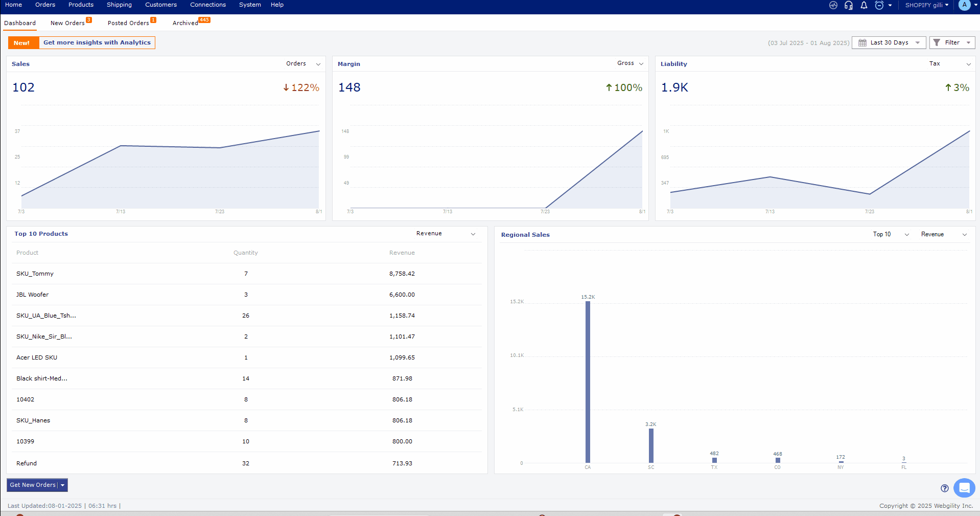Click Get more insights with Analytics
This screenshot has width=980, height=516.
[97, 42]
